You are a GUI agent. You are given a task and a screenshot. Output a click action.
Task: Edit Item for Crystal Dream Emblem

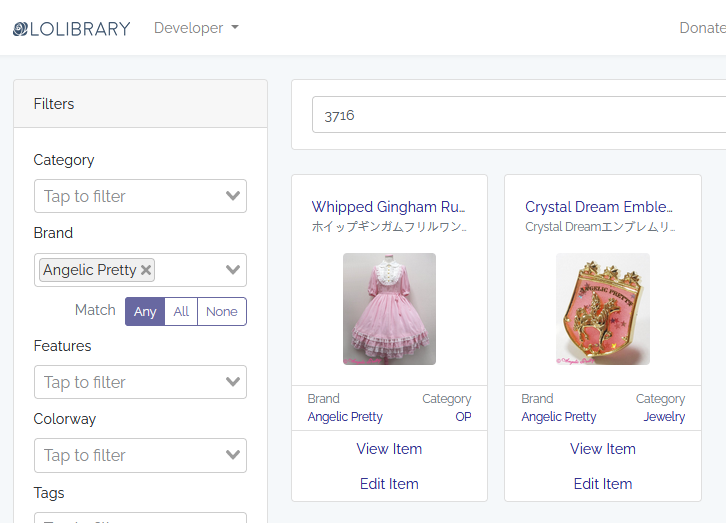pos(603,484)
